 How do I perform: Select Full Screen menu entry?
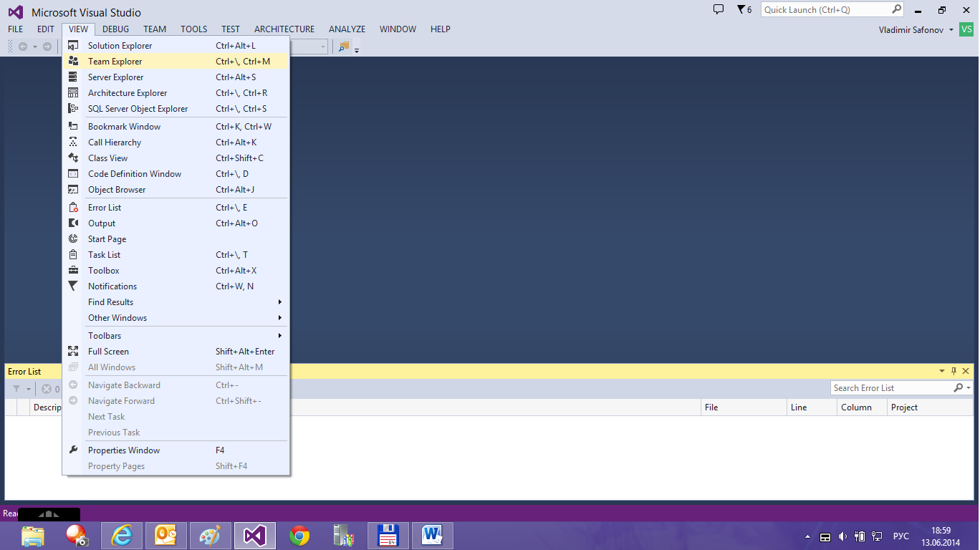pyautogui.click(x=176, y=352)
